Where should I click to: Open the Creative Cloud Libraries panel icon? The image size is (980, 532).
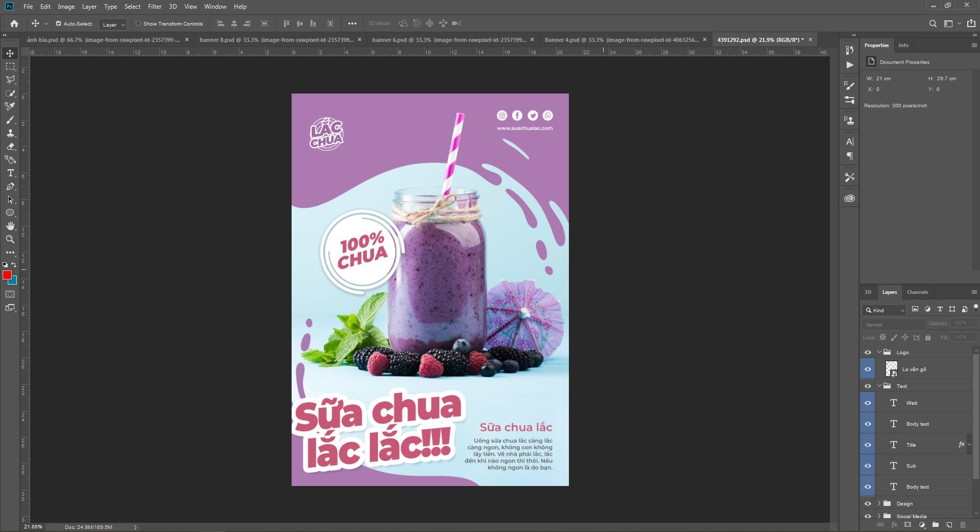[849, 198]
